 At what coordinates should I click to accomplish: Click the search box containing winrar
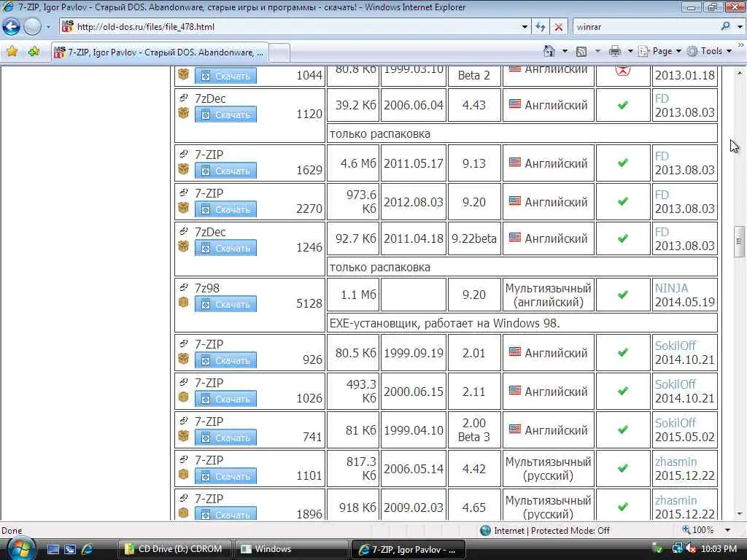click(646, 27)
